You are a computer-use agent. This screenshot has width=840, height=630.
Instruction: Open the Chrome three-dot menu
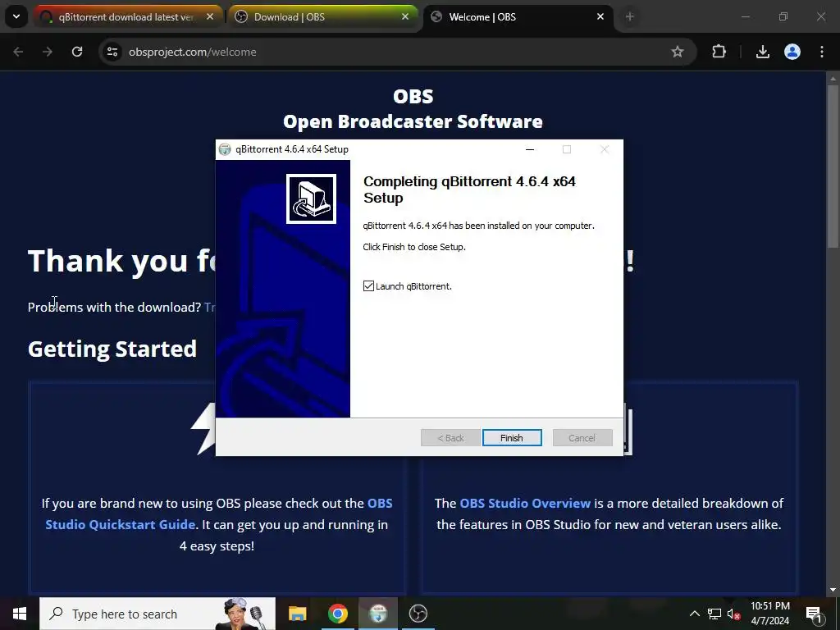tap(822, 52)
